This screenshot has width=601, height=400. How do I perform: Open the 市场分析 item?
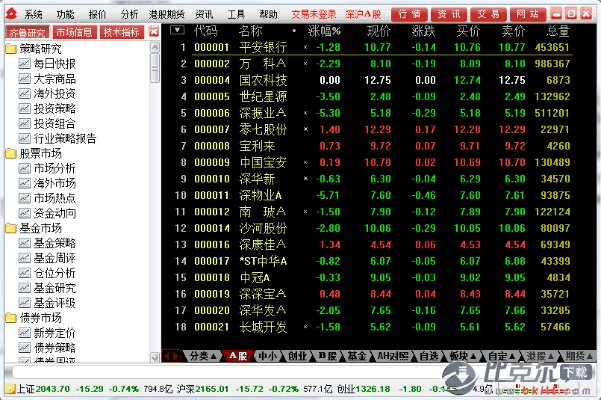click(47, 169)
